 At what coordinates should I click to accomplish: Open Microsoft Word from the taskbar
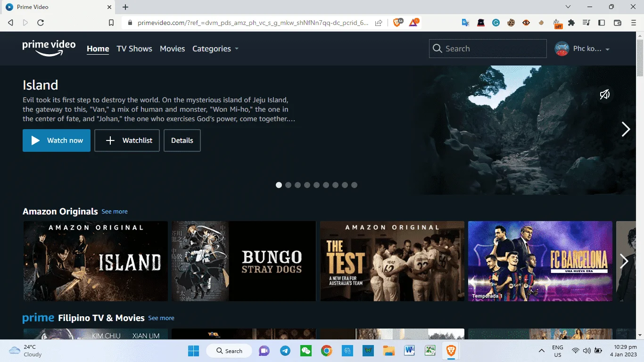click(409, 351)
